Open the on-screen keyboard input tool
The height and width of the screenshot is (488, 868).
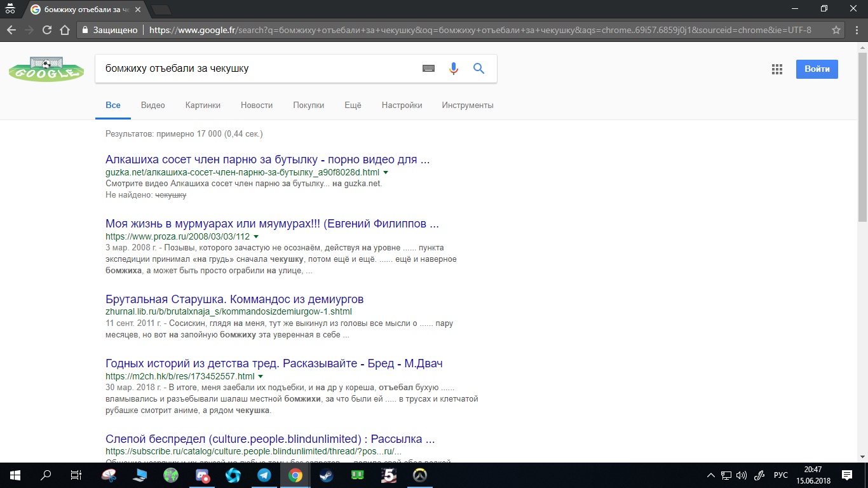(x=429, y=69)
